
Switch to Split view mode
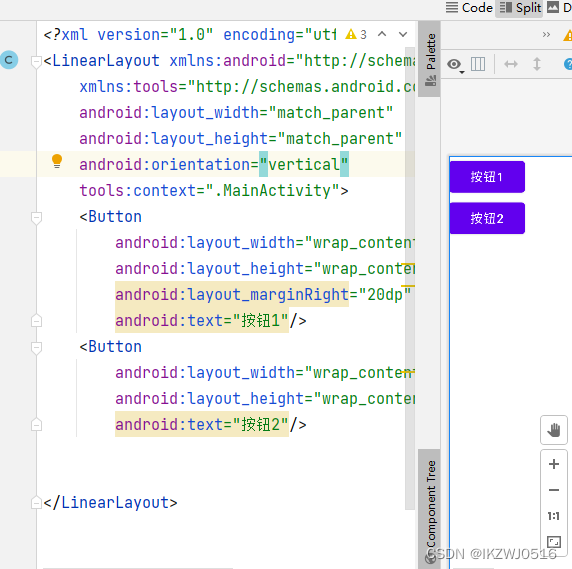(520, 8)
